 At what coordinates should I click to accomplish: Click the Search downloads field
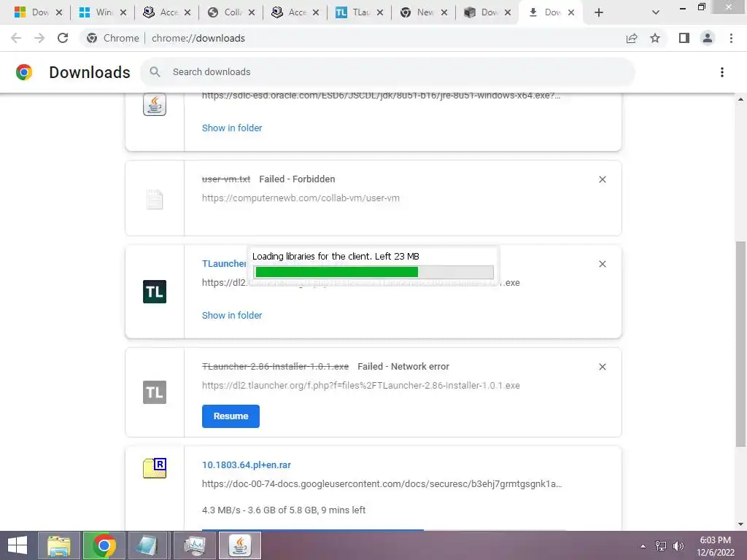387,72
